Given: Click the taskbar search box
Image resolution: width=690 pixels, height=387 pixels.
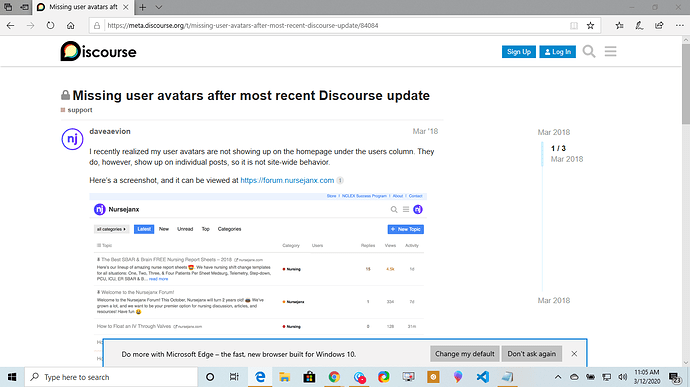Looking at the screenshot, I should 111,377.
